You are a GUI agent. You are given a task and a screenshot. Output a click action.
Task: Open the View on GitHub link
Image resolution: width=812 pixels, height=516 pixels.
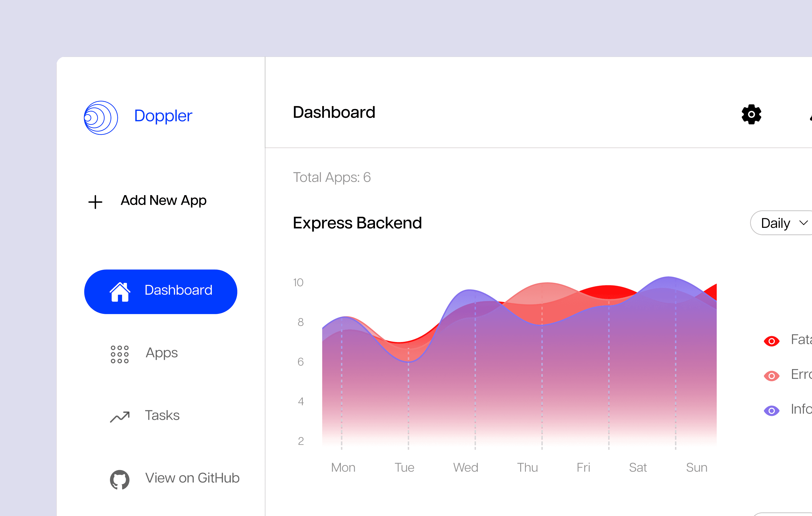pos(192,478)
